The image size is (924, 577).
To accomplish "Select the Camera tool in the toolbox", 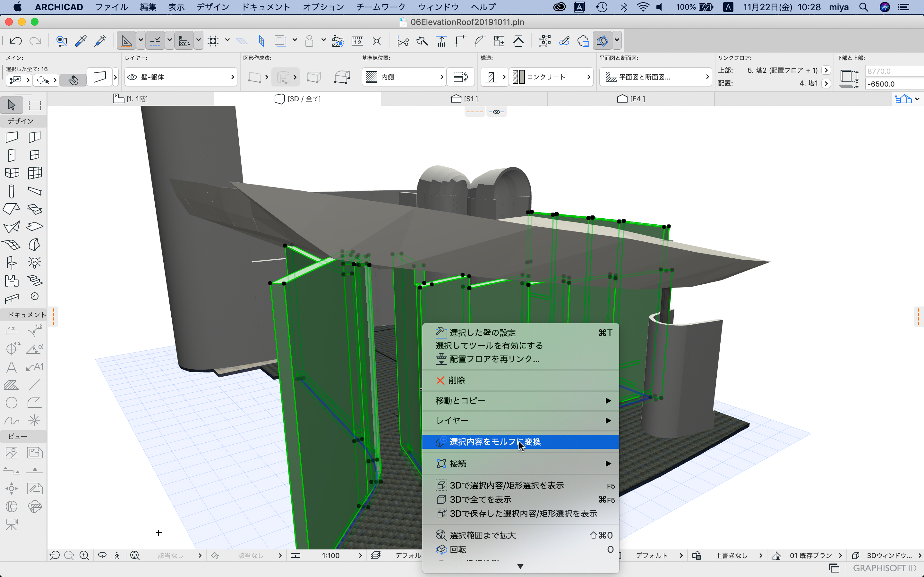I will click(x=12, y=524).
